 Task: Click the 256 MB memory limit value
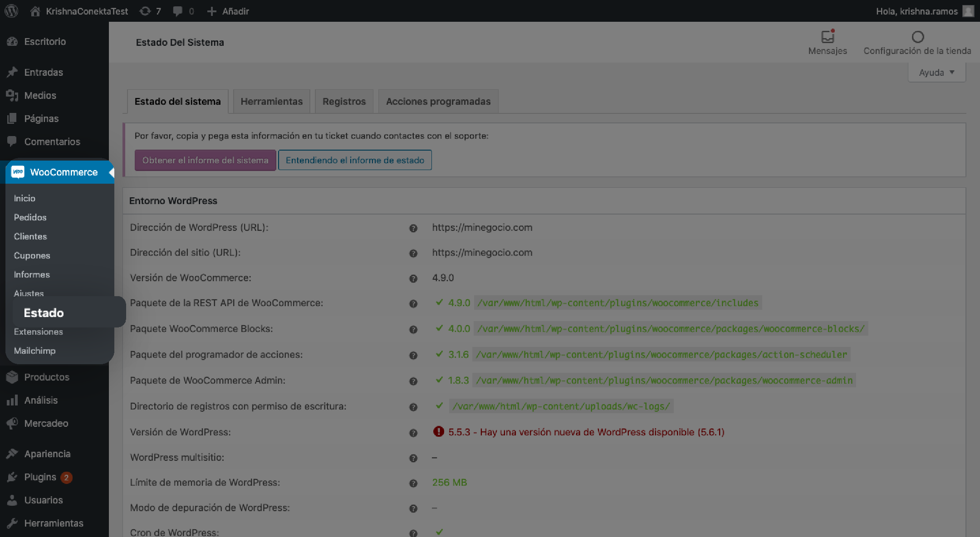pos(449,482)
